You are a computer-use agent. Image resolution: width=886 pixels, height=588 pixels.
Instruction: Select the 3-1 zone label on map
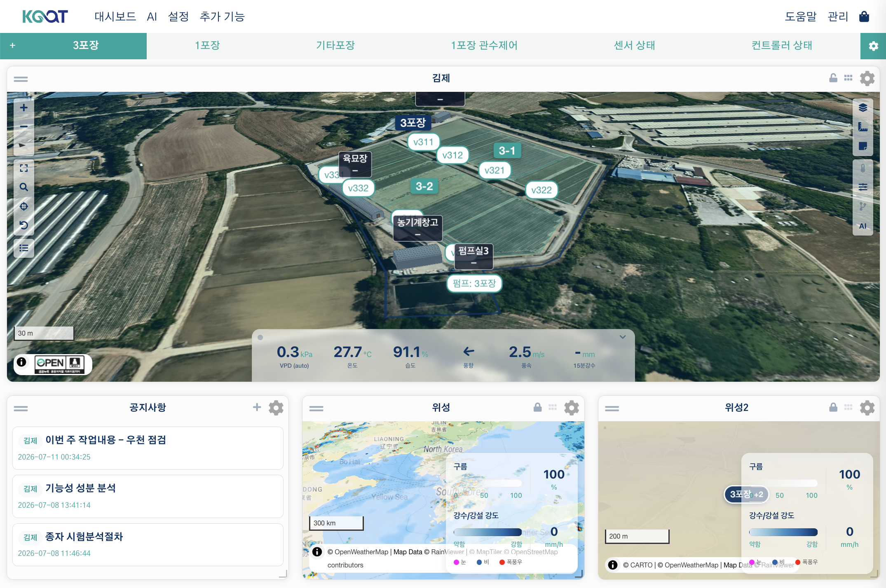tap(507, 151)
